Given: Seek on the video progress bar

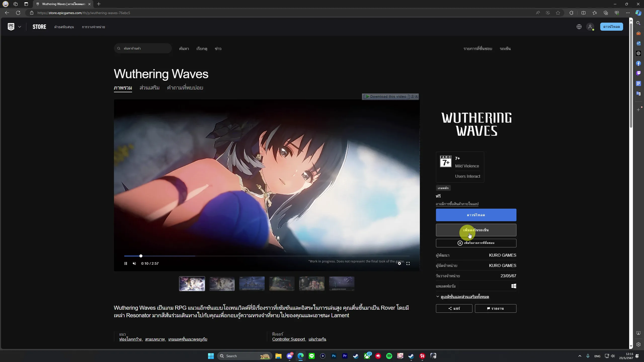Looking at the screenshot, I should 267,256.
